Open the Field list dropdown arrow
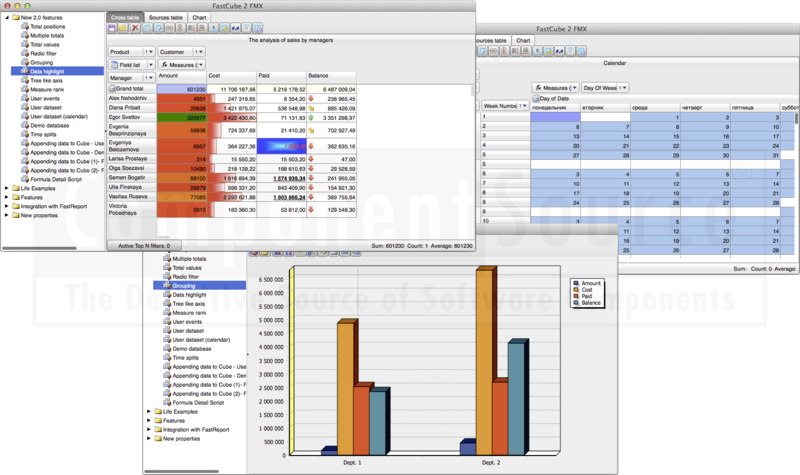The image size is (800, 475). pos(151,65)
